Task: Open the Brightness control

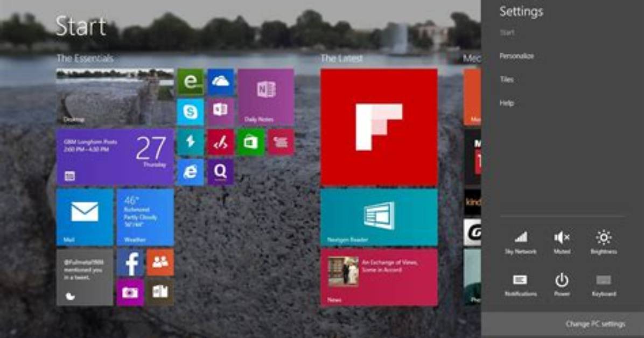Action: point(604,243)
